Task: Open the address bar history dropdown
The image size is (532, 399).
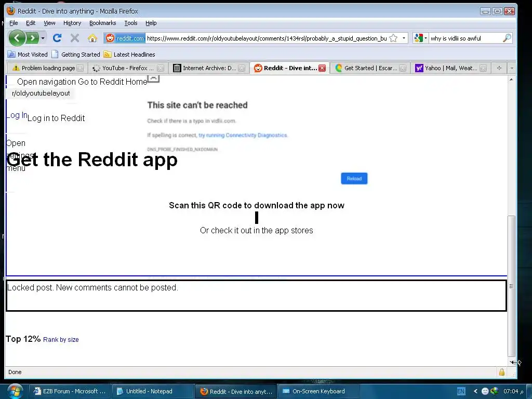Action: [404, 38]
